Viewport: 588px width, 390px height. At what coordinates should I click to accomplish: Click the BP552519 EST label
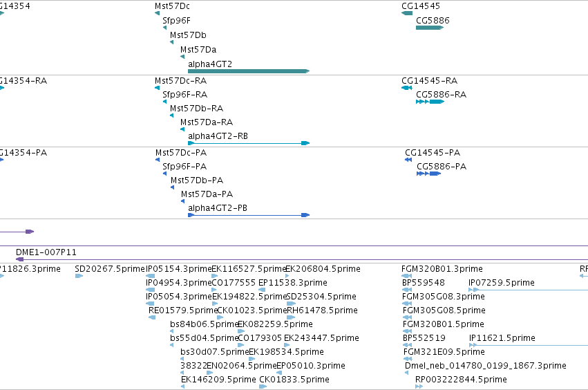(x=424, y=338)
